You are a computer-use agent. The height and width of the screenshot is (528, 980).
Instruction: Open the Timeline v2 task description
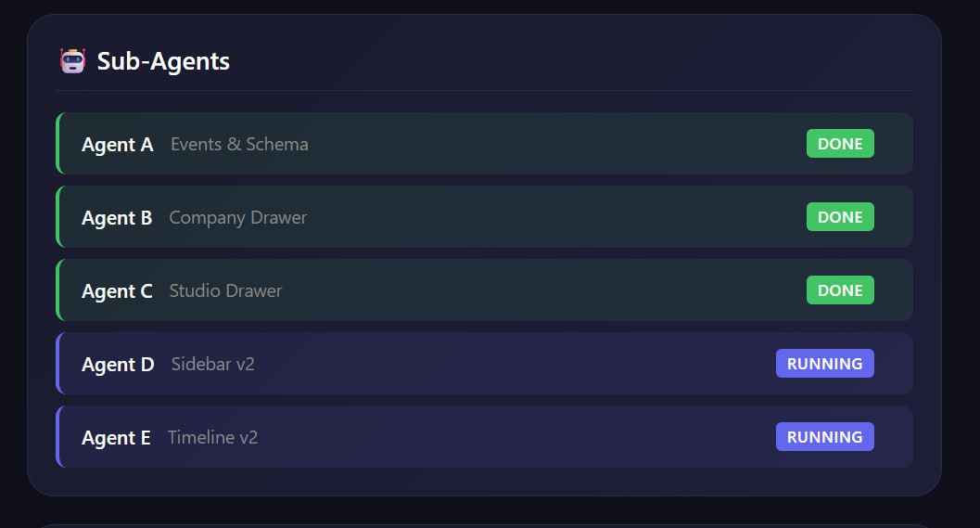pos(212,438)
